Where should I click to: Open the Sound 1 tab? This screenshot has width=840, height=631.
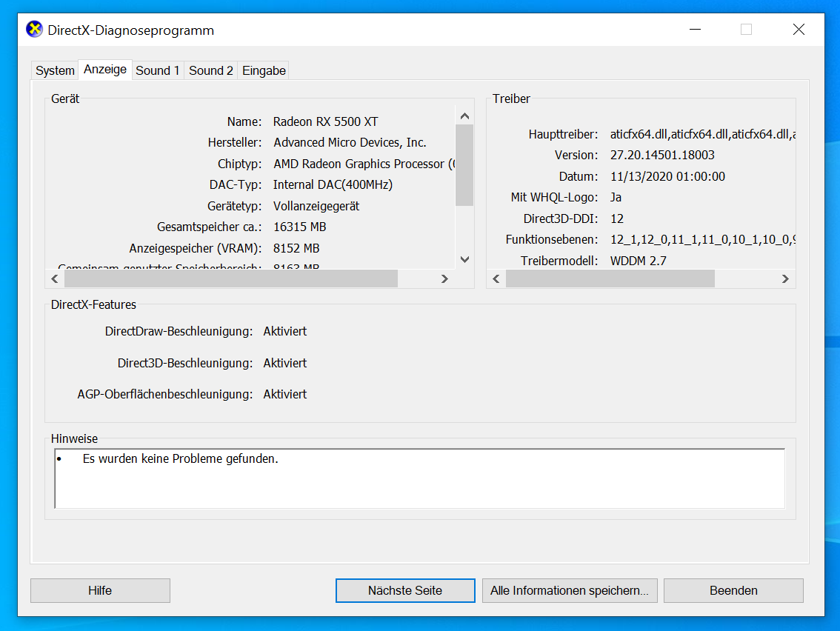[x=158, y=70]
